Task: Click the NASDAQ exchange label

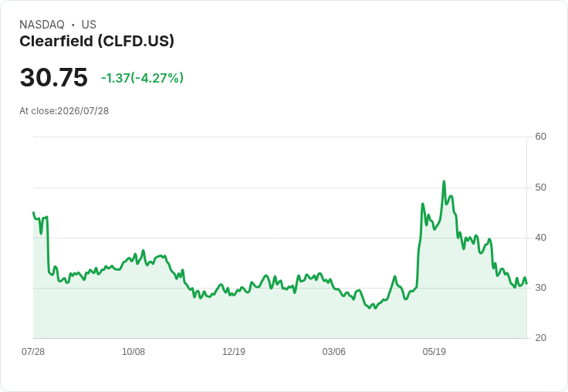Action: 42,25
